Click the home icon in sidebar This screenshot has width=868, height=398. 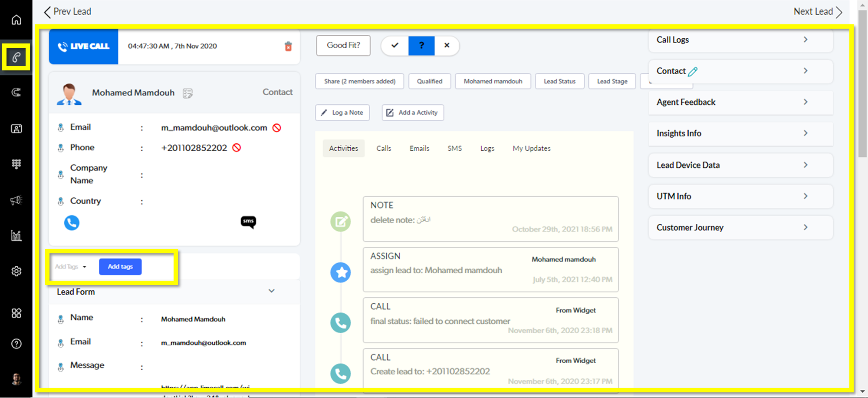pos(16,20)
